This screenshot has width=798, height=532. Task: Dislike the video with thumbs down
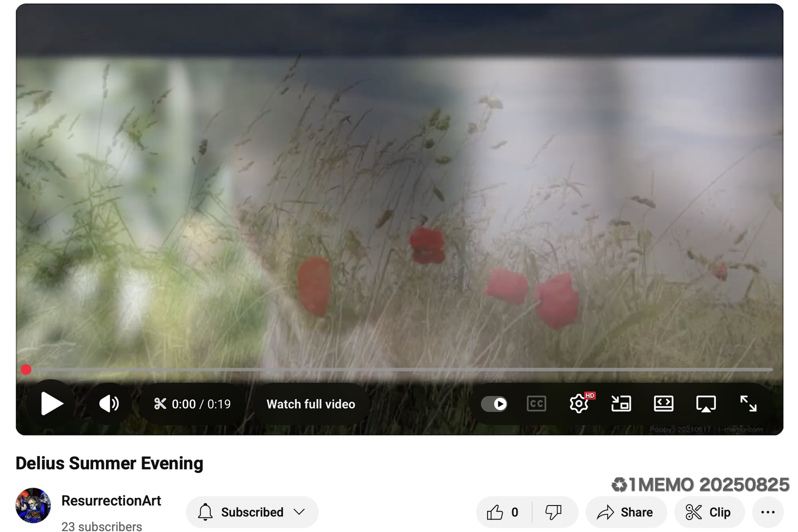553,512
